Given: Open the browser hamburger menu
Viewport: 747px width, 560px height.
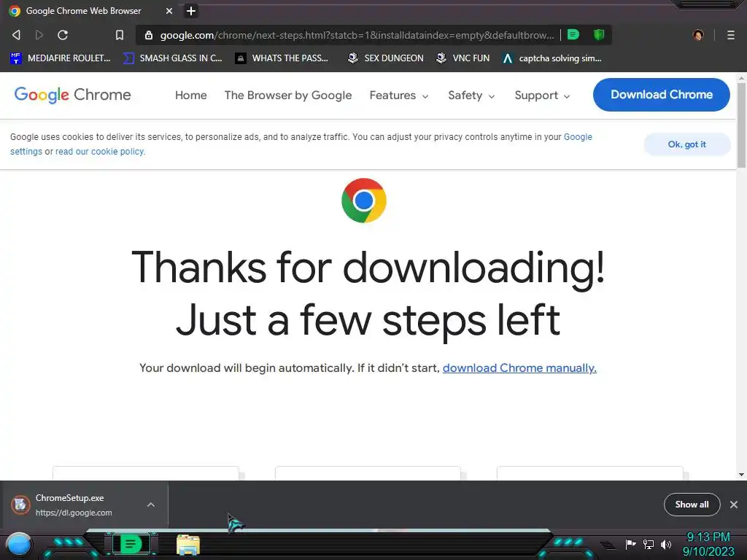Looking at the screenshot, I should (731, 35).
